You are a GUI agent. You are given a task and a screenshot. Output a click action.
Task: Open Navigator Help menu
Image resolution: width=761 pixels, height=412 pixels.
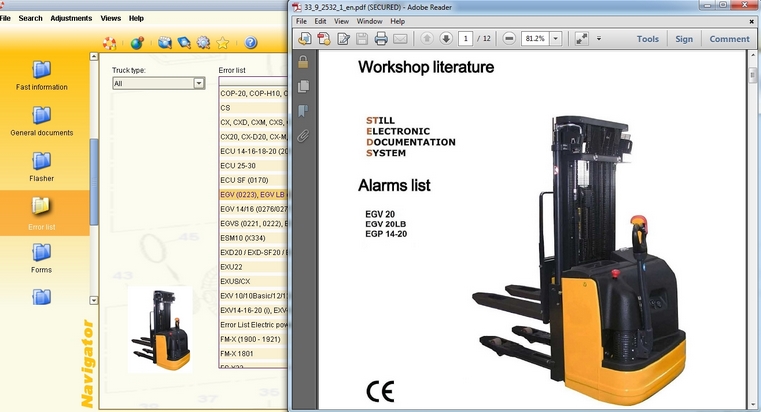136,18
